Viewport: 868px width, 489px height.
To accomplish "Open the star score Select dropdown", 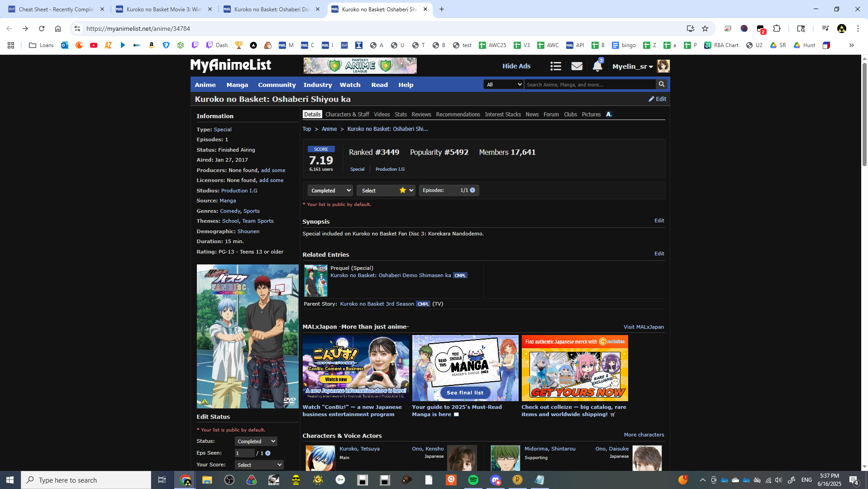I will [386, 191].
